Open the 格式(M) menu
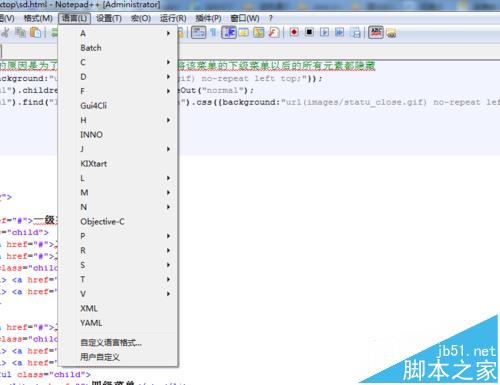 38,18
